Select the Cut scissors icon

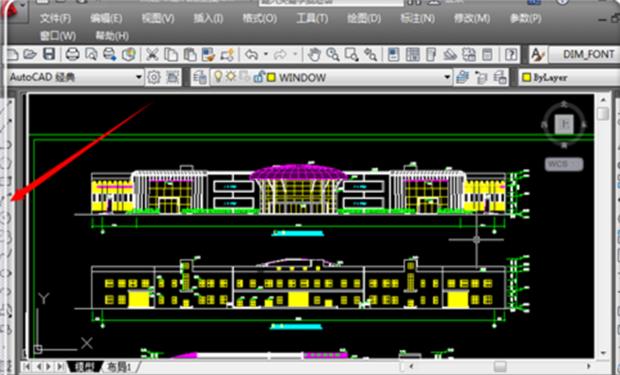[x=152, y=54]
